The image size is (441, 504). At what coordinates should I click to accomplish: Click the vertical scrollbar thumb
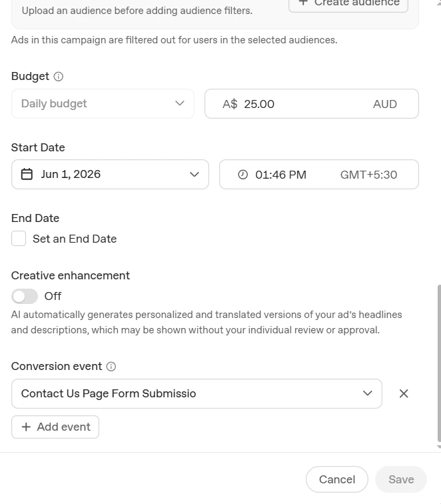(439, 363)
